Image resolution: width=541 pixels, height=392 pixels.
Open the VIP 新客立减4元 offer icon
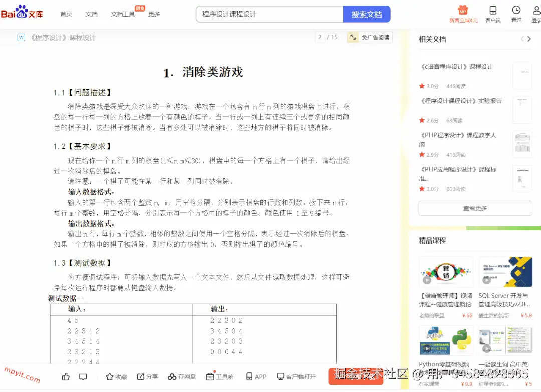(463, 14)
